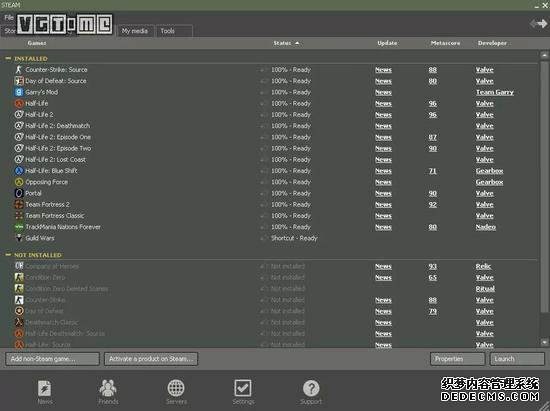Image resolution: width=550 pixels, height=411 pixels.
Task: Click the Guild Wars shortcut icon
Action: 19,238
